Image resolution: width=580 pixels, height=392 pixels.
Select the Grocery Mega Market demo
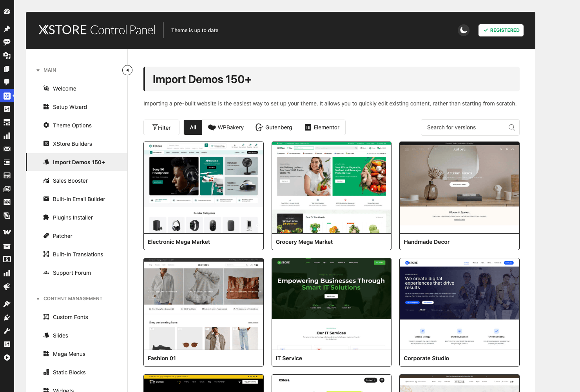click(x=332, y=196)
